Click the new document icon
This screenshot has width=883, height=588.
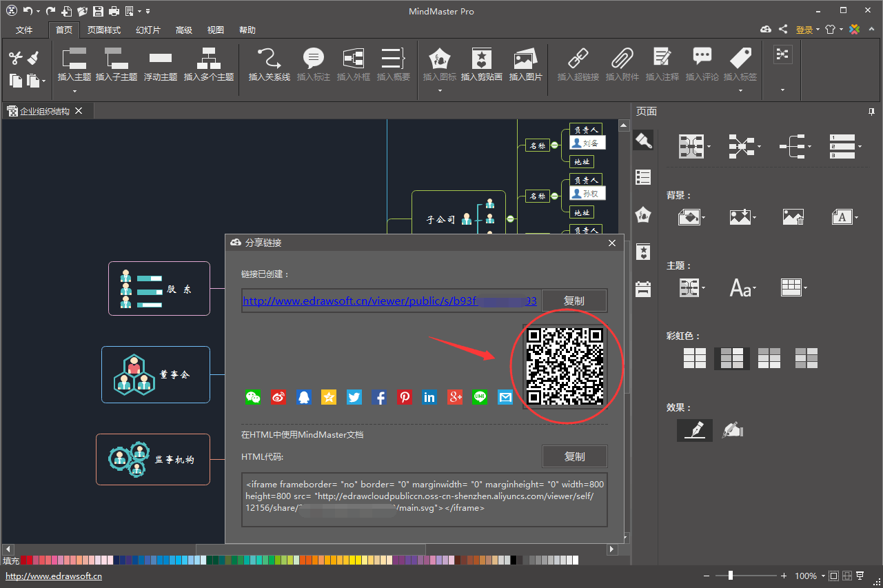(66, 11)
